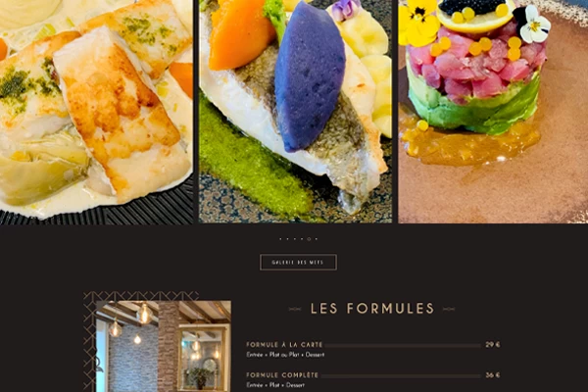Open the restaurant interior photo
Viewport: 588px width, 392px height.
coord(164,346)
